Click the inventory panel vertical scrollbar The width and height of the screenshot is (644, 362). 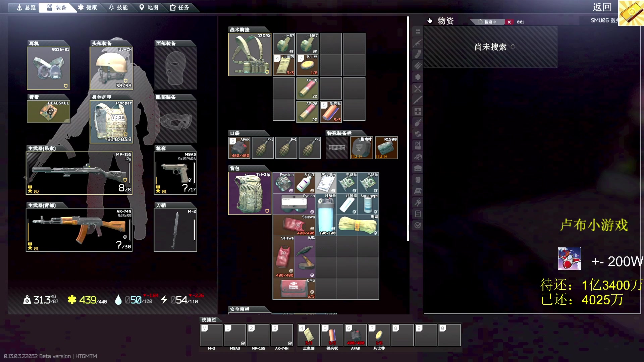[x=408, y=129]
